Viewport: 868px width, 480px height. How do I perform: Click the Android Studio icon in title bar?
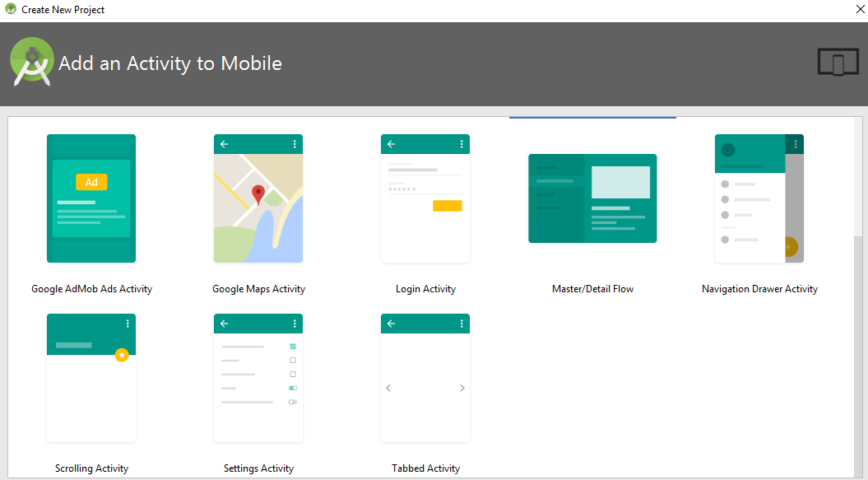tap(11, 9)
